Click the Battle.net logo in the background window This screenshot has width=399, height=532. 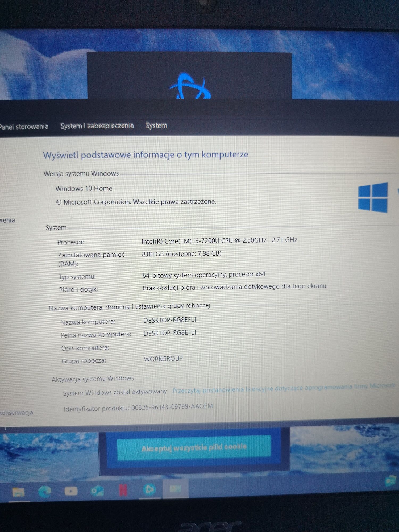pos(190,86)
